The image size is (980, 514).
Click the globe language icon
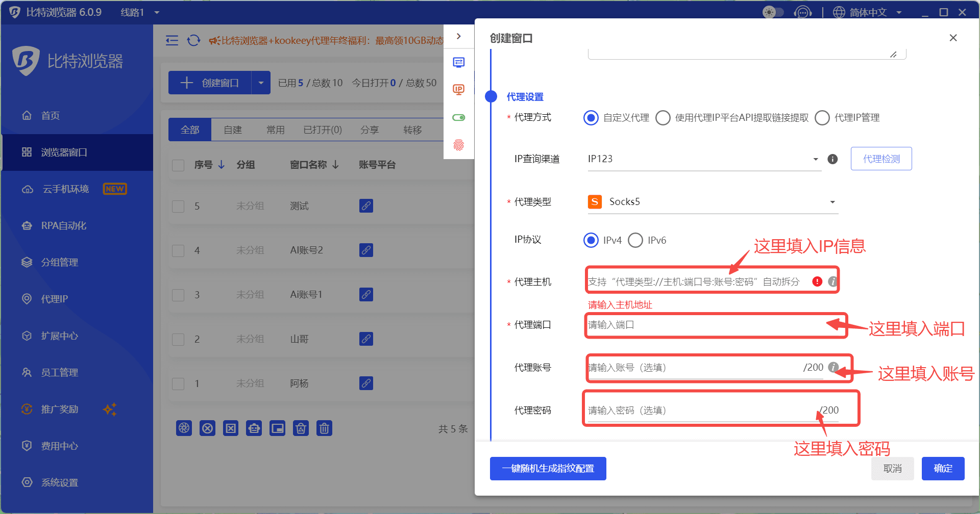(839, 12)
